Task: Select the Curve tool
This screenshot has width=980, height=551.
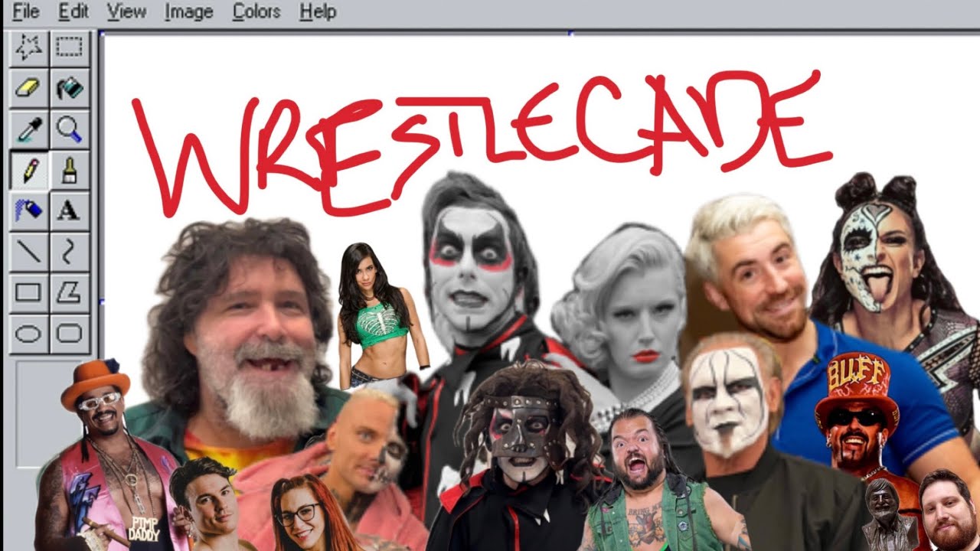Action: click(x=70, y=251)
